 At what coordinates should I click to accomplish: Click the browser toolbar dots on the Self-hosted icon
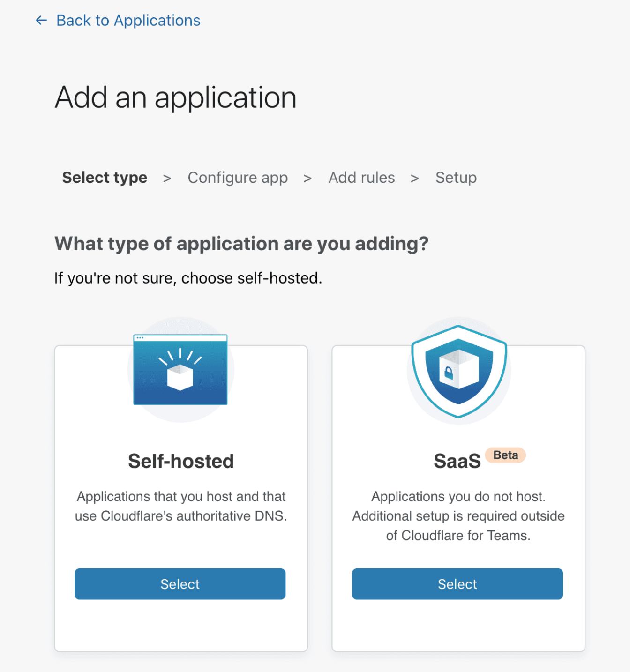[x=141, y=337]
